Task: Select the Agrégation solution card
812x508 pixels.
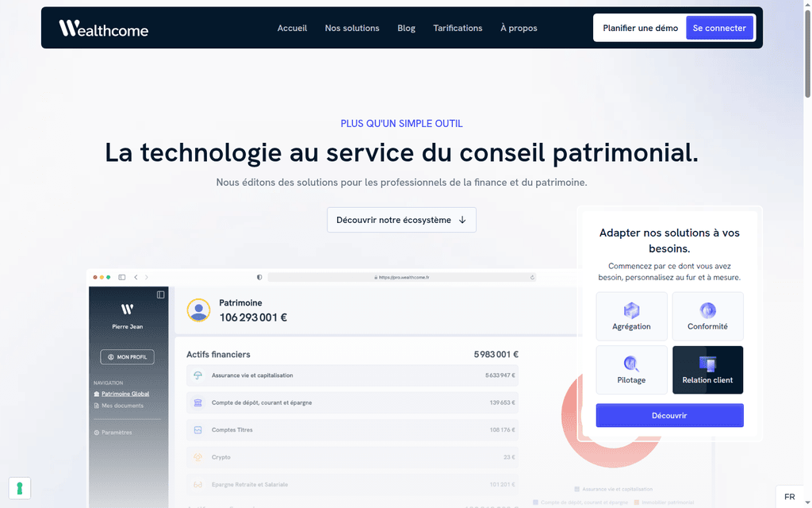Action: coord(631,316)
